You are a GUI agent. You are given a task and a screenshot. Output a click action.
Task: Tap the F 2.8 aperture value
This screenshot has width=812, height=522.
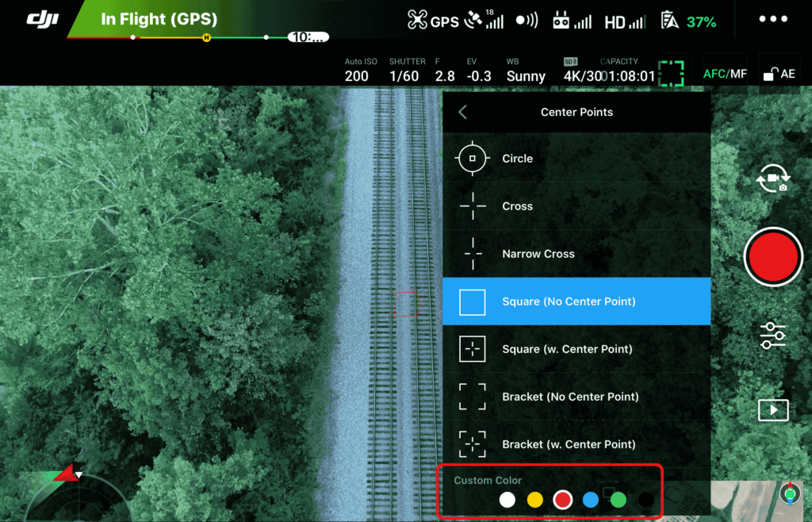point(445,71)
